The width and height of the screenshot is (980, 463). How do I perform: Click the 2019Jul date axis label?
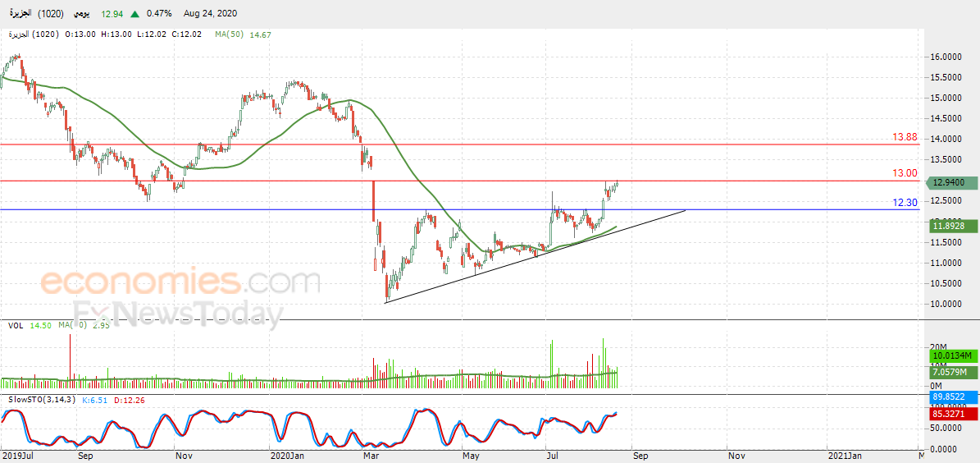[17, 456]
